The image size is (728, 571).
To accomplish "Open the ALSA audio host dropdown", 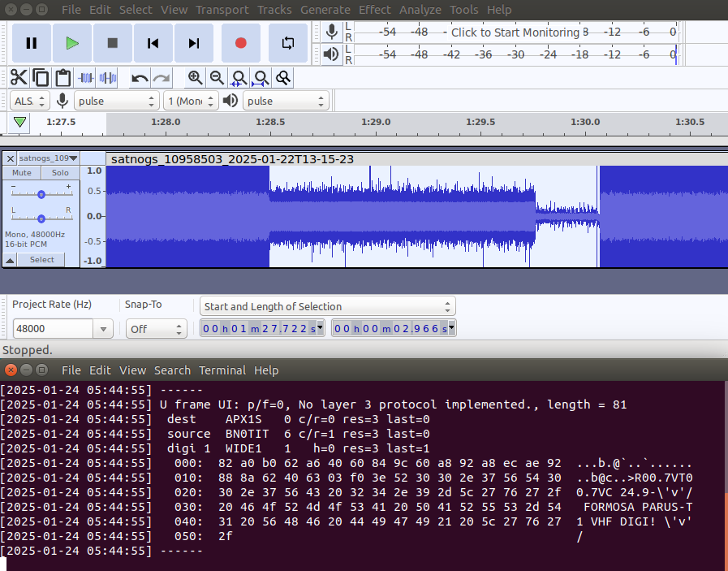I will [29, 101].
